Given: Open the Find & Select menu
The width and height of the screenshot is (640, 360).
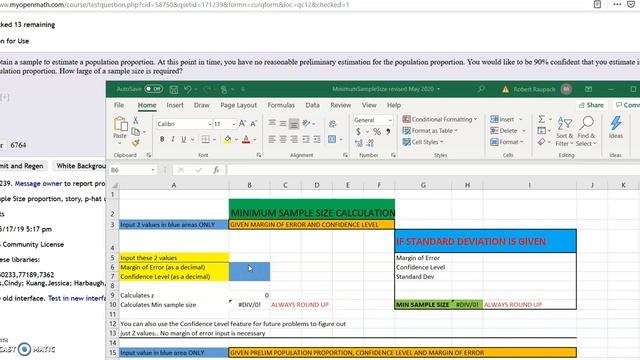Looking at the screenshot, I should tap(587, 131).
